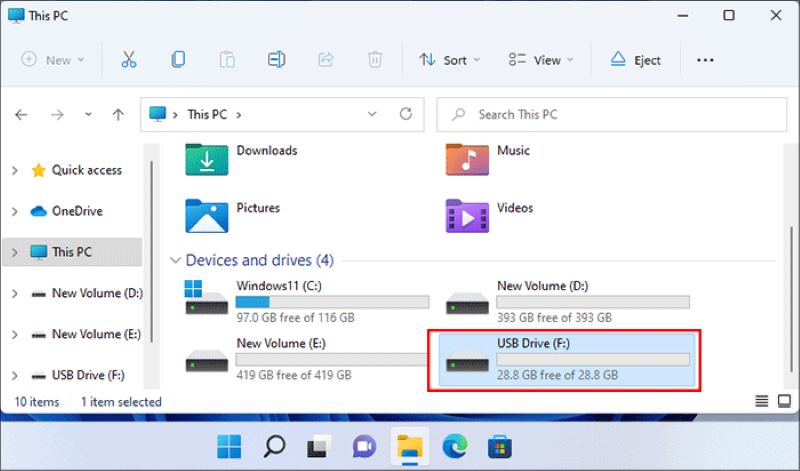
Task: Go forward with the right arrow
Action: pyautogui.click(x=57, y=115)
